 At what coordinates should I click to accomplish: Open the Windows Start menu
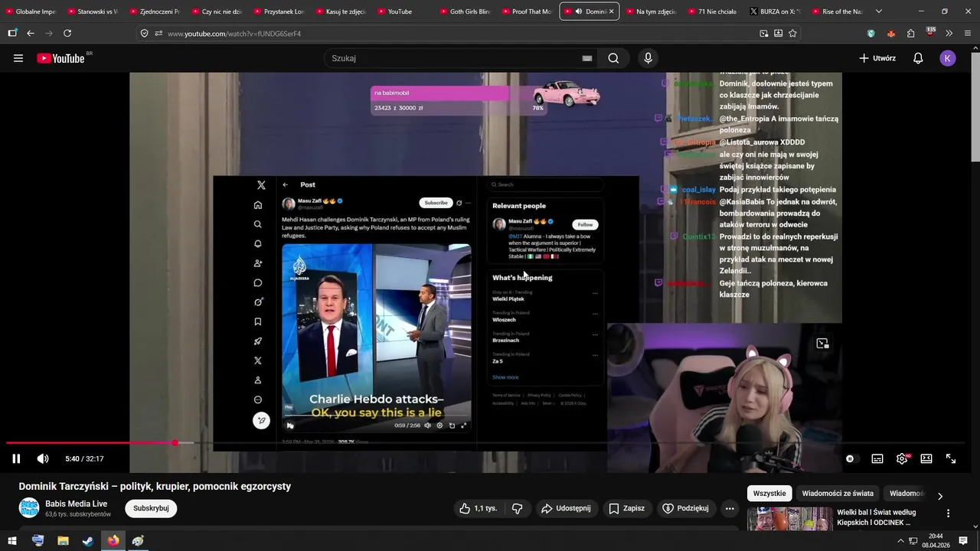tap(12, 541)
